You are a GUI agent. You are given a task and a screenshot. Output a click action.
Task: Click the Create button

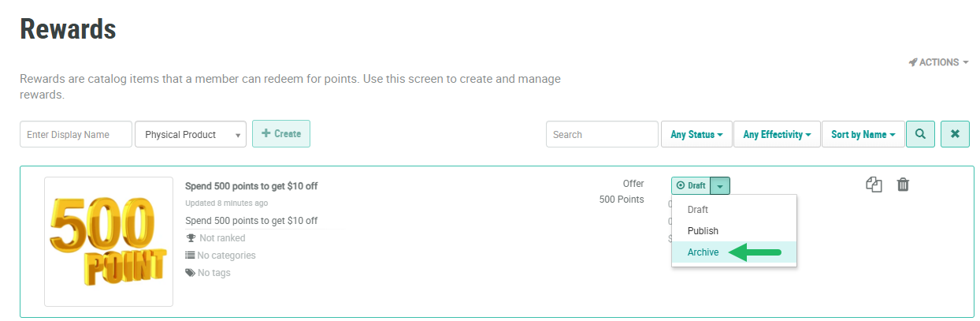tap(281, 134)
